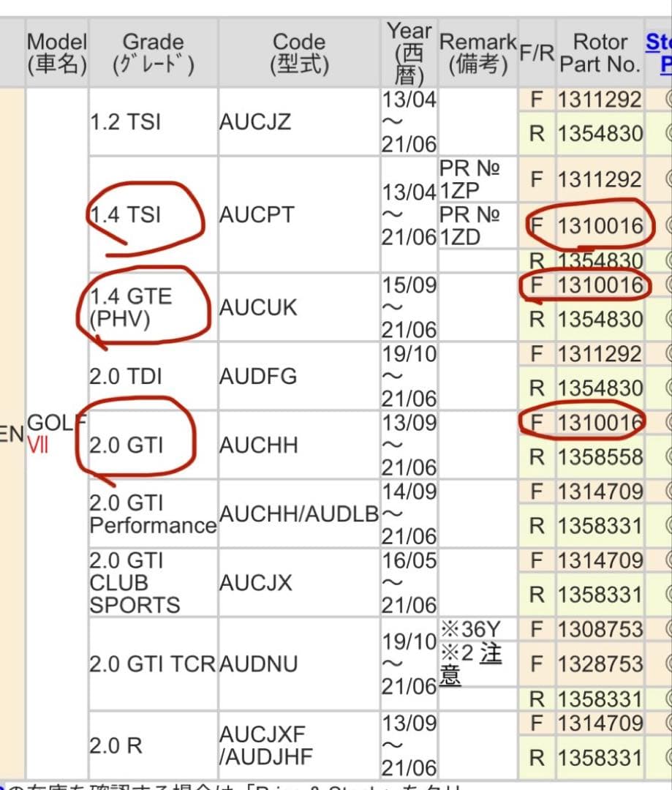Select the 2.0 GTI TCR grade cell

pos(153,664)
